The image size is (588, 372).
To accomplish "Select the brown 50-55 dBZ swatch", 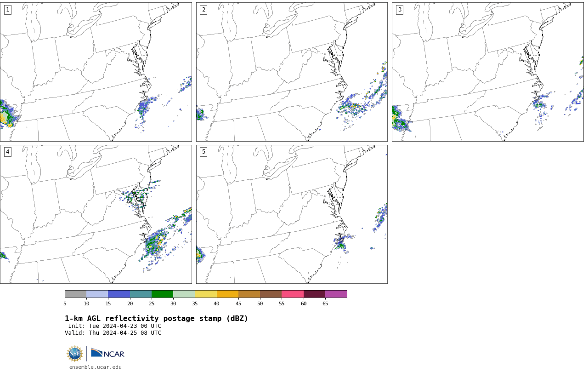I will 271,294.
